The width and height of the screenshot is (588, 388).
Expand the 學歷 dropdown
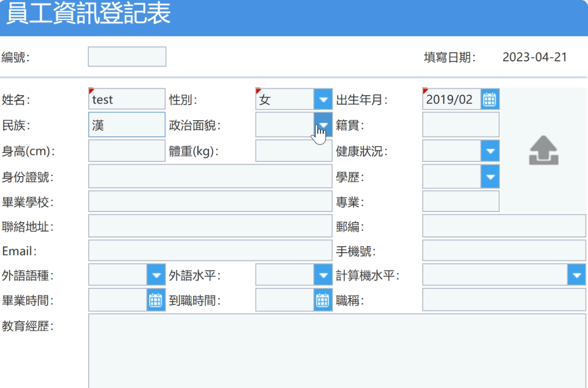click(490, 177)
